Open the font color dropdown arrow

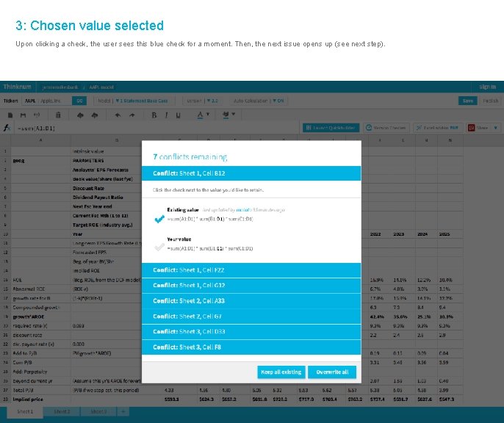[x=208, y=114]
